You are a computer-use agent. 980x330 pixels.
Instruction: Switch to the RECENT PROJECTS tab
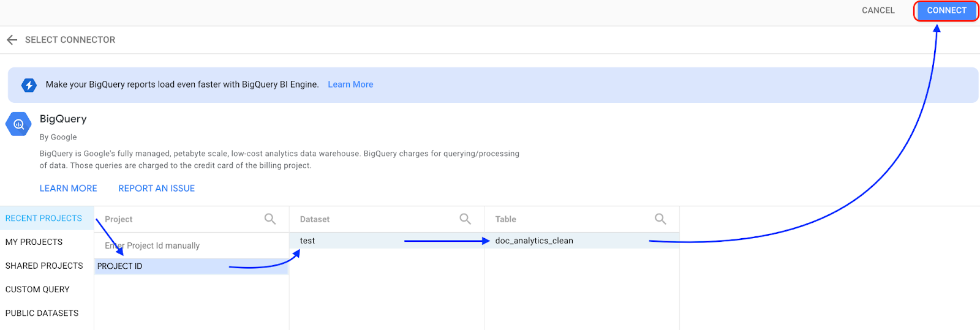43,219
